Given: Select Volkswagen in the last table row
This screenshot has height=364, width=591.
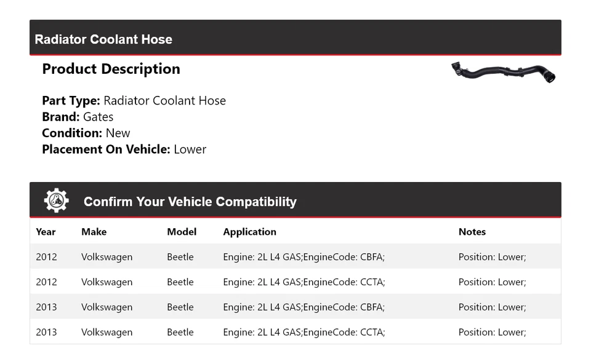Looking at the screenshot, I should pos(107,333).
